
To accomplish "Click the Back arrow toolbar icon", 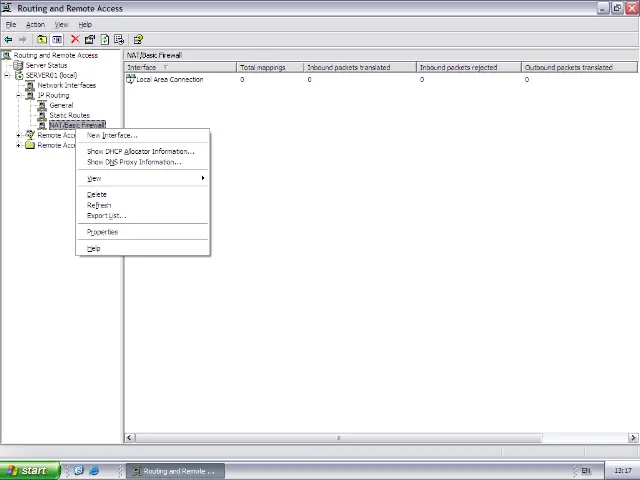I will [x=8, y=40].
